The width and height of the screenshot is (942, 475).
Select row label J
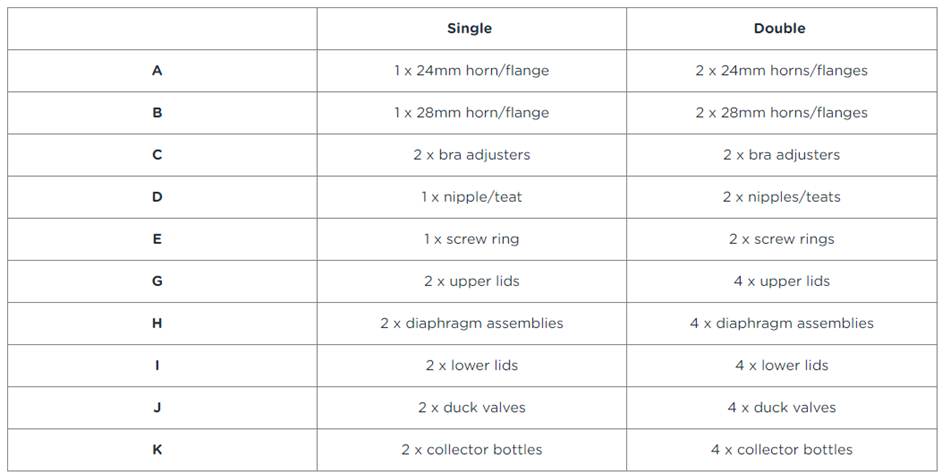point(157,407)
